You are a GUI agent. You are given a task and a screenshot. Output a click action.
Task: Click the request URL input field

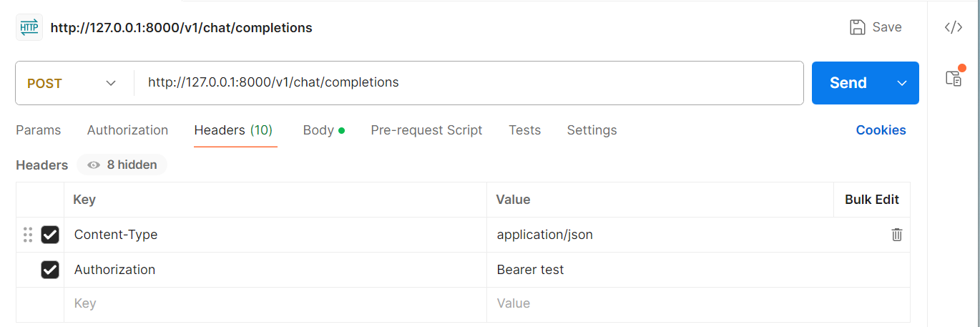point(469,83)
